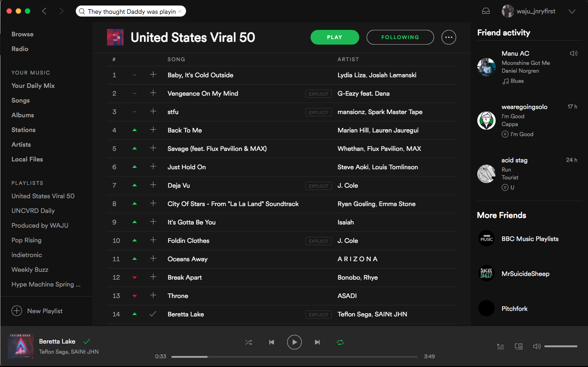Click in the search input field
The image size is (588, 367).
pos(131,11)
